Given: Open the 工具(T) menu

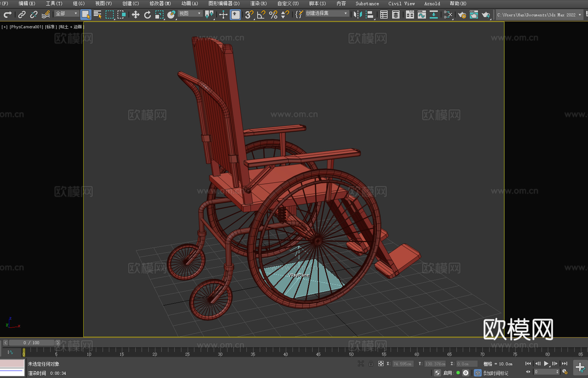Looking at the screenshot, I should 54,3.
